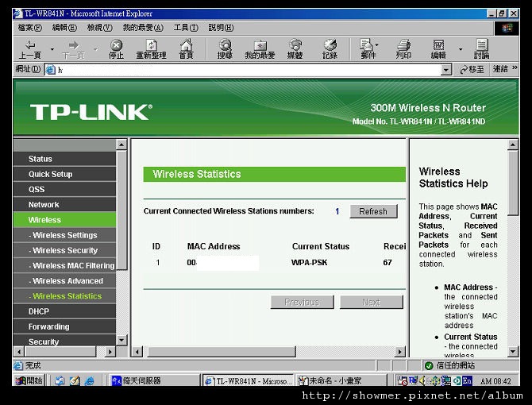Open the 我的最愛(A) menu
This screenshot has height=405, width=532.
click(143, 28)
